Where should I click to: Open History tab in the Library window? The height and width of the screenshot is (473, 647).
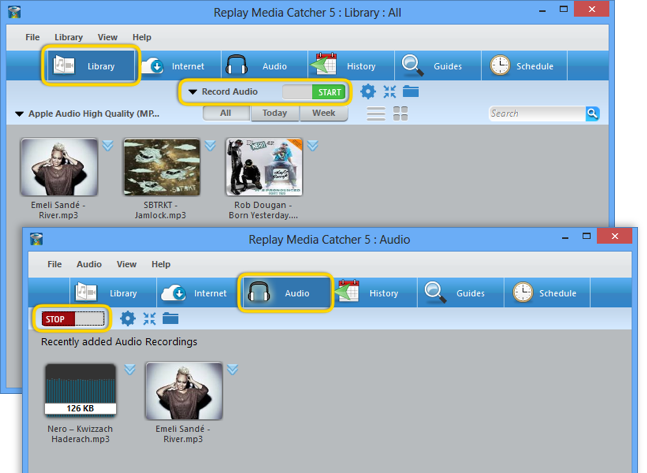click(351, 66)
